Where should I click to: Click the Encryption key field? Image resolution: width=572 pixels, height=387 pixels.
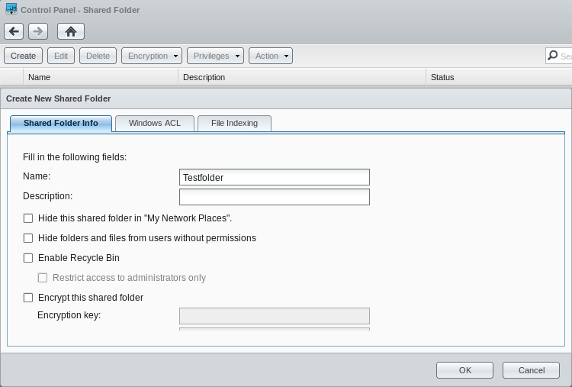[274, 316]
